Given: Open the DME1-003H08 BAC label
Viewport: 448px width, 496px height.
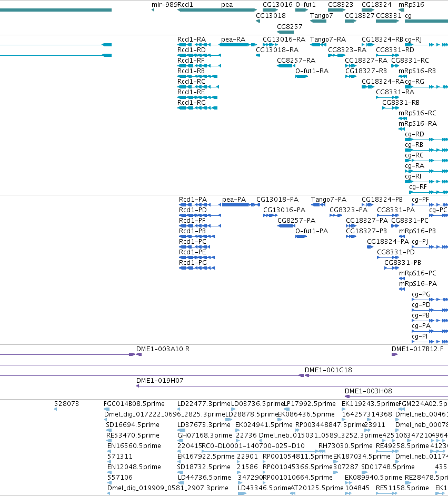Looking at the screenshot, I should (369, 391).
